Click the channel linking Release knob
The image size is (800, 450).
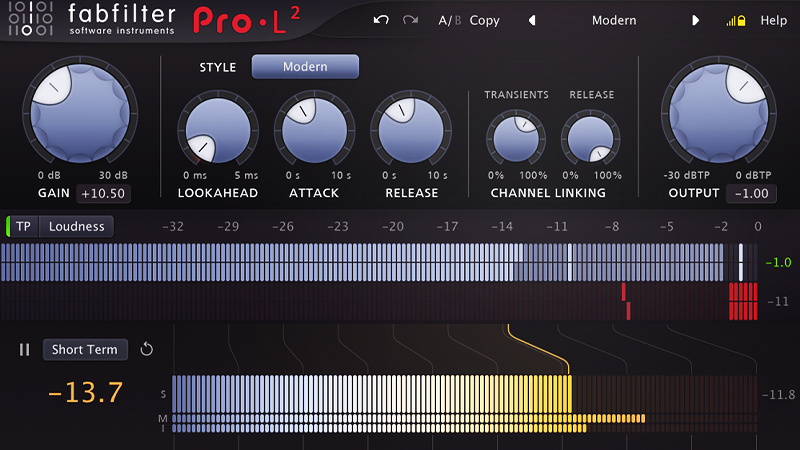click(x=590, y=139)
